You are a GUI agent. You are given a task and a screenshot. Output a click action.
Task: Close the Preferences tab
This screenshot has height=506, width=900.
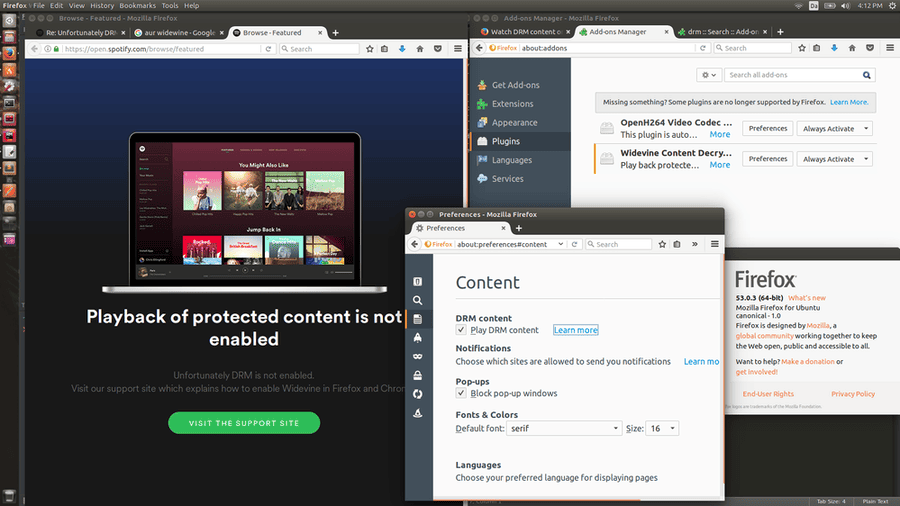click(x=503, y=228)
